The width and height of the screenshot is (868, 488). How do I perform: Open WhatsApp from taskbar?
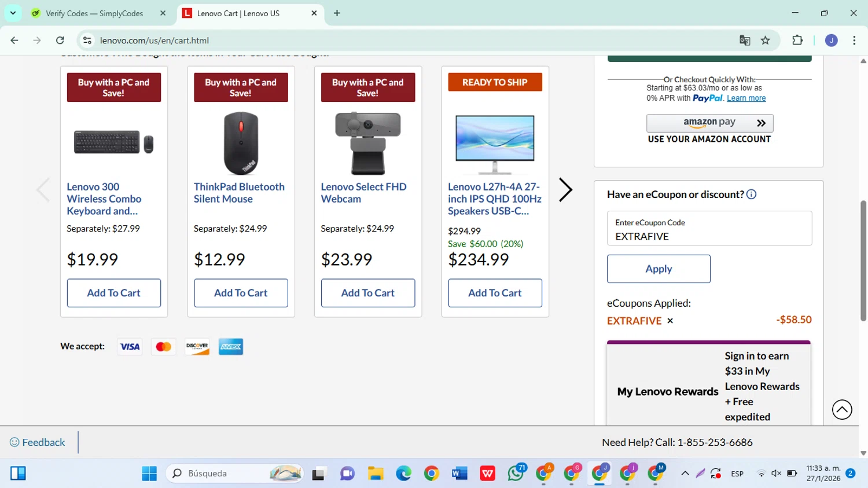pos(516,474)
